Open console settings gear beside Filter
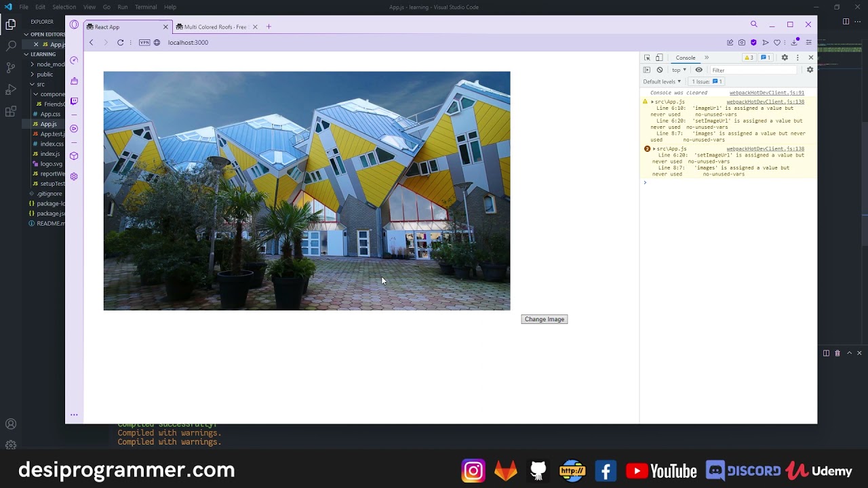The image size is (868, 488). (x=810, y=70)
